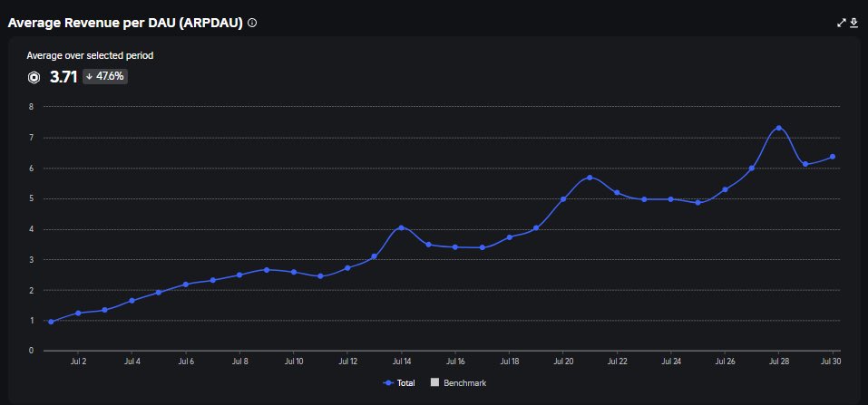Screen dimensions: 868x405
Task: Click the 'Average Revenue per DAU (ARPDAU)' title
Action: click(126, 23)
